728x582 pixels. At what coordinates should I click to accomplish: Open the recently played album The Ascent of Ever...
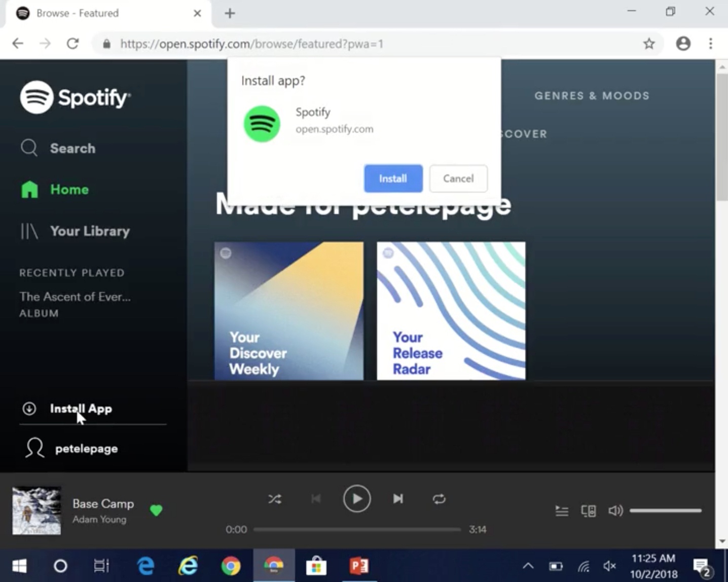75,297
